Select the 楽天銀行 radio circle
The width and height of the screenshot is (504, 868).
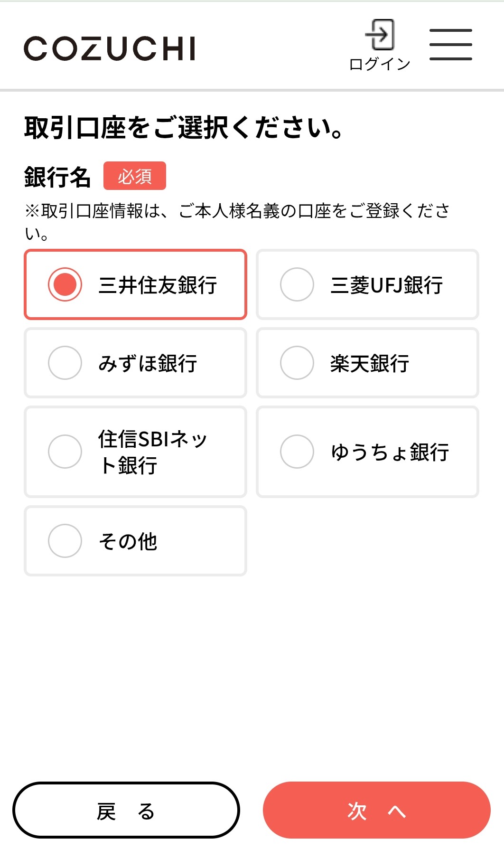[297, 363]
